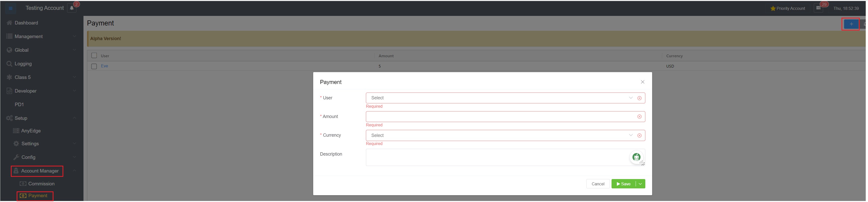The image size is (868, 202).
Task: Expand the Save button's dropdown arrow
Action: click(x=640, y=184)
